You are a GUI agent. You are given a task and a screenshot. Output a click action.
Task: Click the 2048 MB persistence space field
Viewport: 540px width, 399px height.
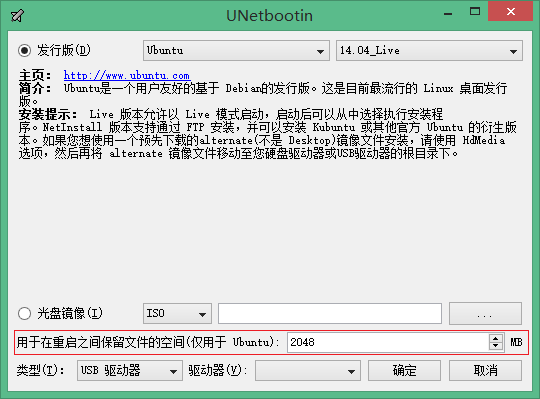pyautogui.click(x=388, y=343)
